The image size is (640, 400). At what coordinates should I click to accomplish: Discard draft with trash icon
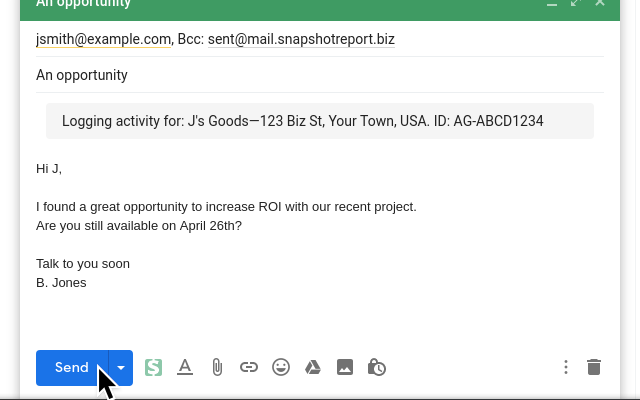click(x=594, y=367)
